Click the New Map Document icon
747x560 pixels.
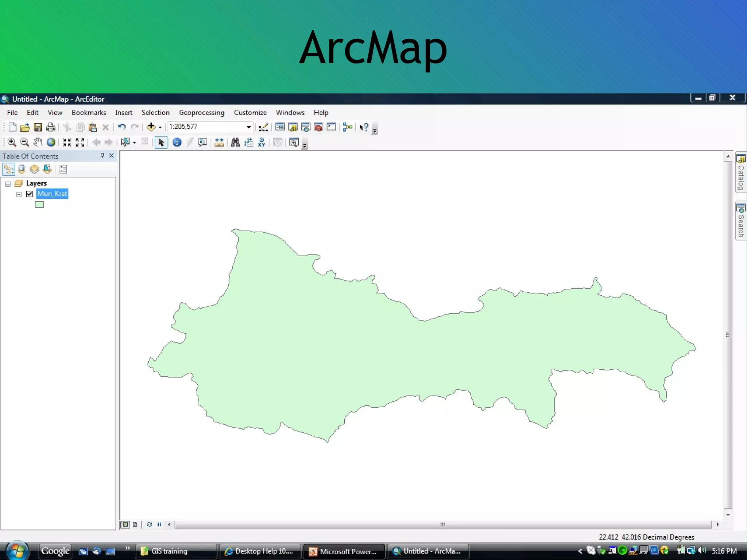12,127
